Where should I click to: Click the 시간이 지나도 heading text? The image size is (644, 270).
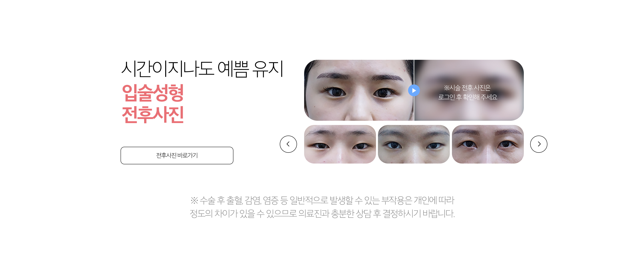pyautogui.click(x=168, y=69)
